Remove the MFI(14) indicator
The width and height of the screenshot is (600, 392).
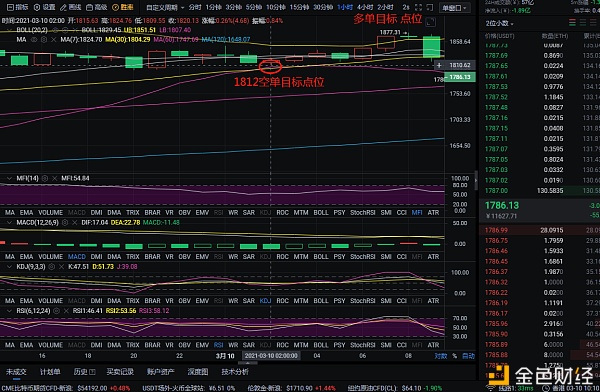coord(55,178)
